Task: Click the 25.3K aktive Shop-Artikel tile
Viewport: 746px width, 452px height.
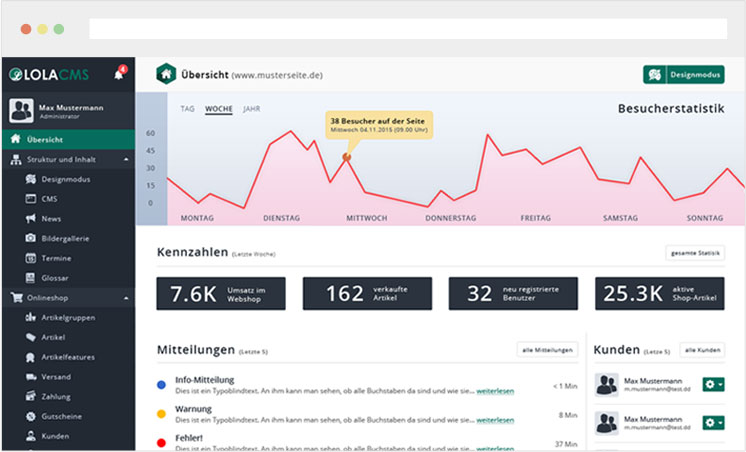Action: 660,294
